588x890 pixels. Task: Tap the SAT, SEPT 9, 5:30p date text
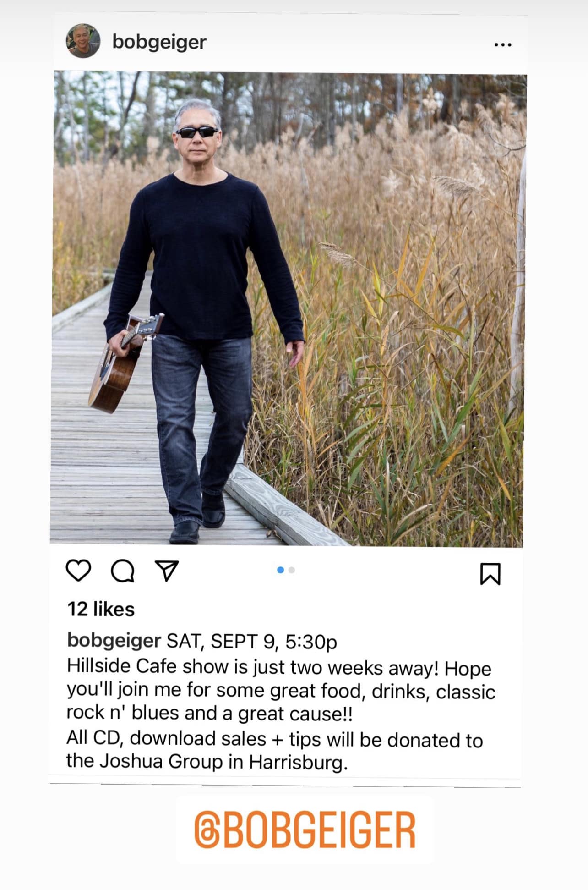point(252,641)
